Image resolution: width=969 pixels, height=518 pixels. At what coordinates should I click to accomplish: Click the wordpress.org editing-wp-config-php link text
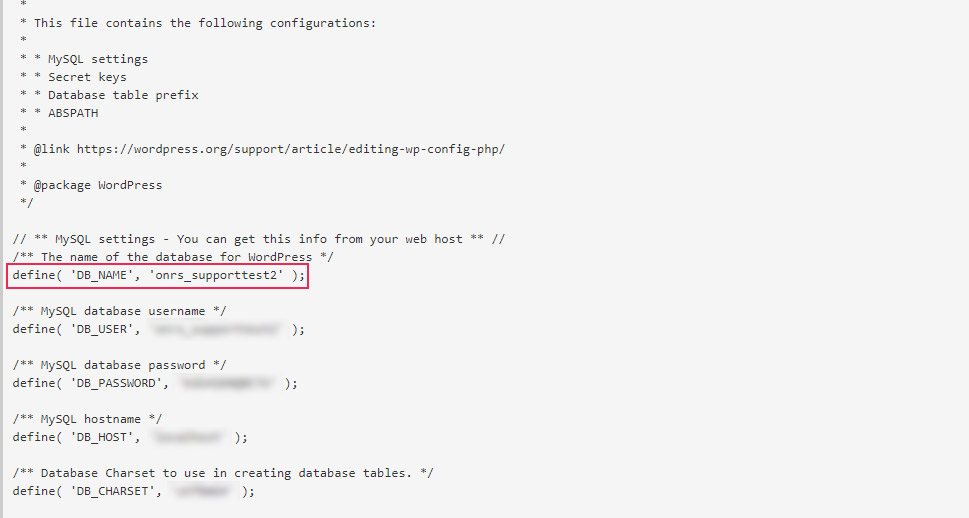coord(290,150)
